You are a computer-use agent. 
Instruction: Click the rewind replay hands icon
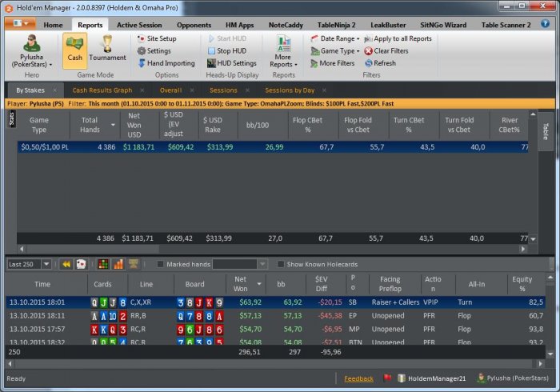66,264
